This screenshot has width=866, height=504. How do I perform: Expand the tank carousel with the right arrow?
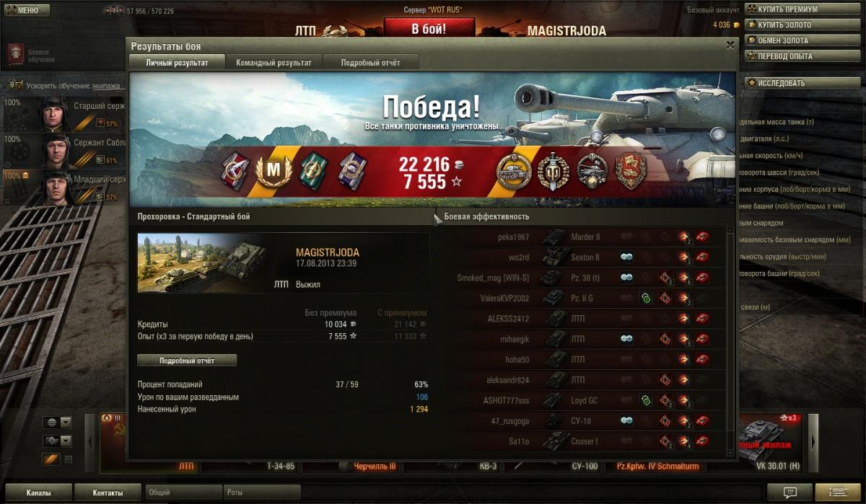813,440
